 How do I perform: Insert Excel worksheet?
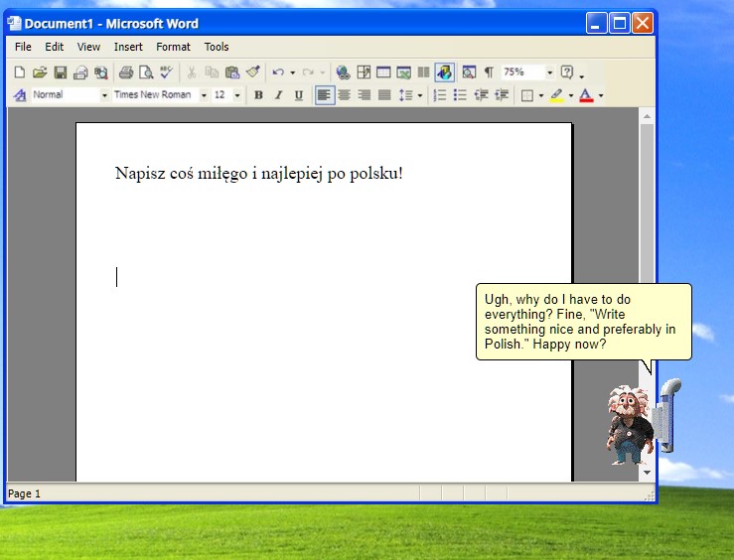(x=403, y=72)
